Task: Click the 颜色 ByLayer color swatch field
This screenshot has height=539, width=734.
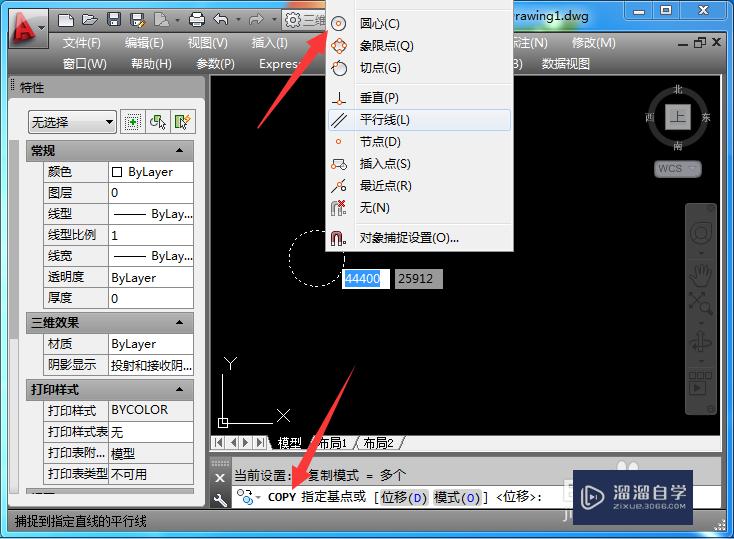Action: click(x=151, y=172)
